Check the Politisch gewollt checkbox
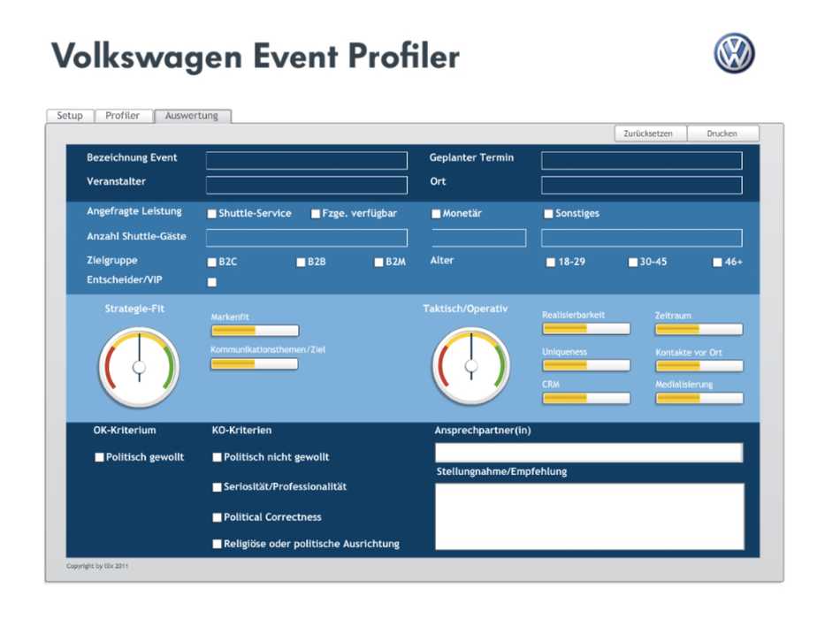The width and height of the screenshot is (840, 634). (x=100, y=457)
